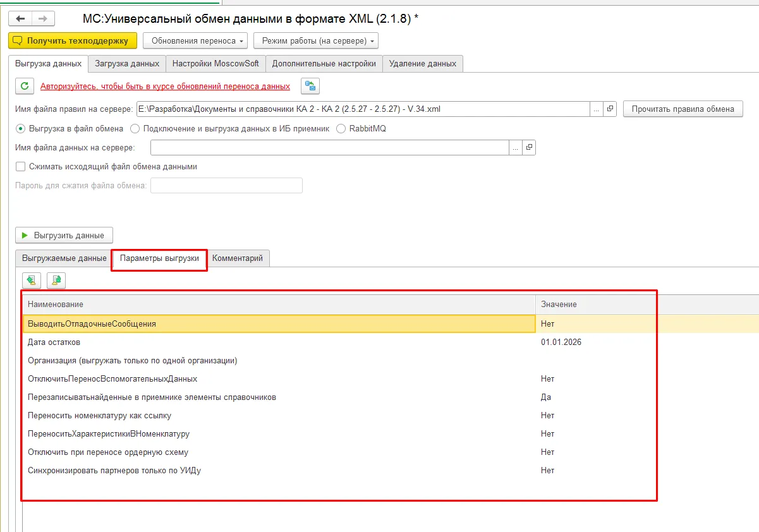Open the data file selection ellipsis button

click(x=516, y=147)
